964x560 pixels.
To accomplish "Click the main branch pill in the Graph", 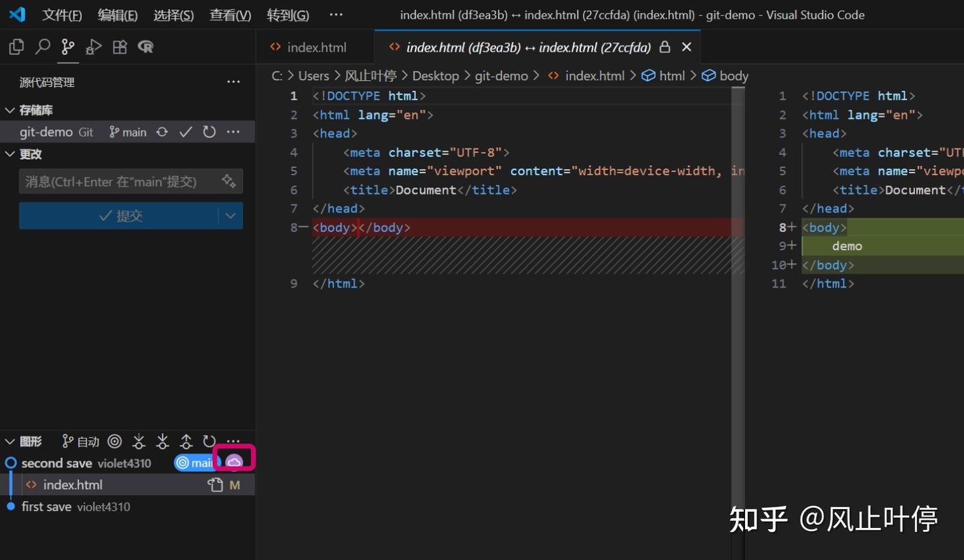I will tap(196, 462).
